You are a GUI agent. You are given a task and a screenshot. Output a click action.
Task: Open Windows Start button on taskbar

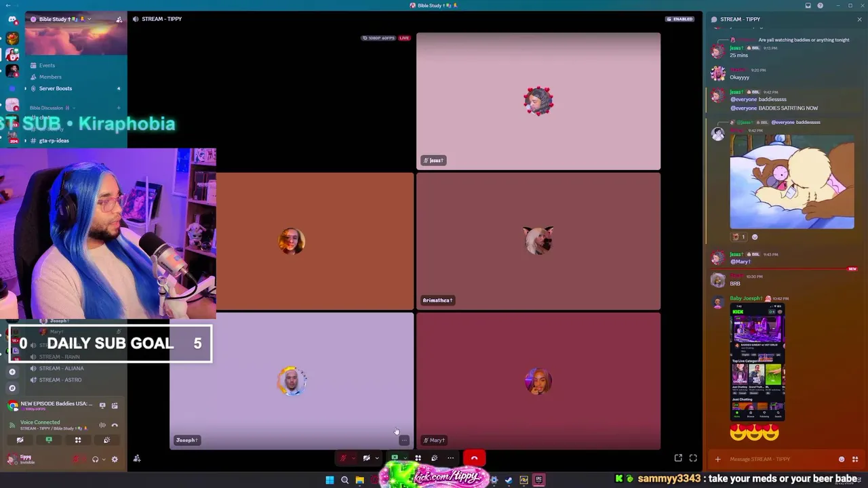[330, 480]
